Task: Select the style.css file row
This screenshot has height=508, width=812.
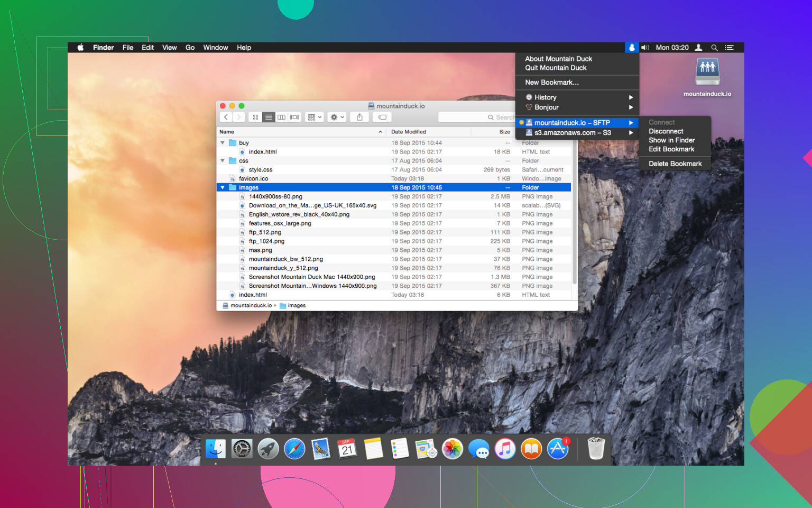Action: pos(261,170)
